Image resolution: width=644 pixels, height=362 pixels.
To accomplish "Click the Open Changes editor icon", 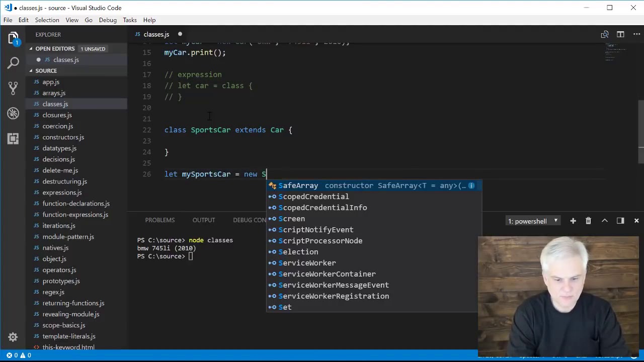I will pyautogui.click(x=605, y=34).
